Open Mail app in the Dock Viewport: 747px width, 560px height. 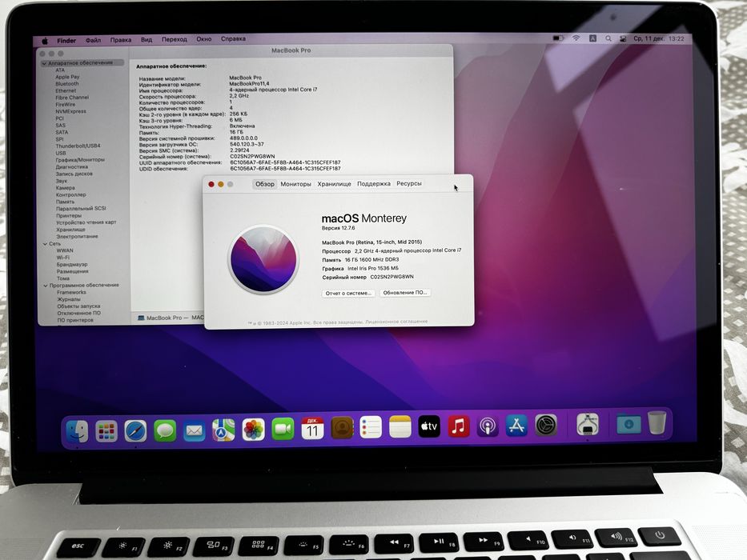click(195, 431)
